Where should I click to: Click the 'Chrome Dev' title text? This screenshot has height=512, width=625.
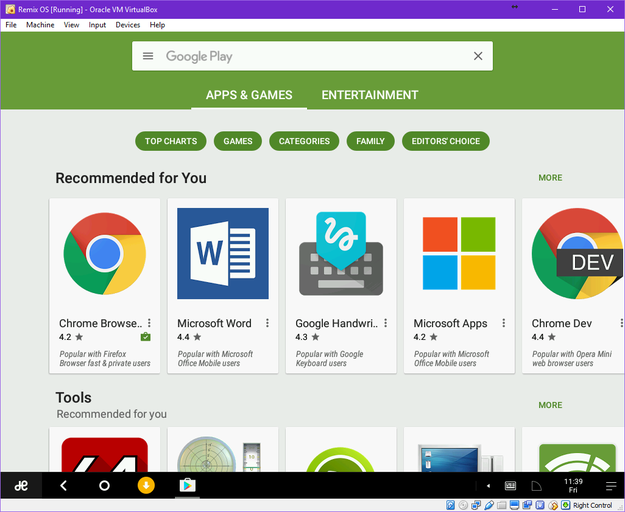(562, 323)
